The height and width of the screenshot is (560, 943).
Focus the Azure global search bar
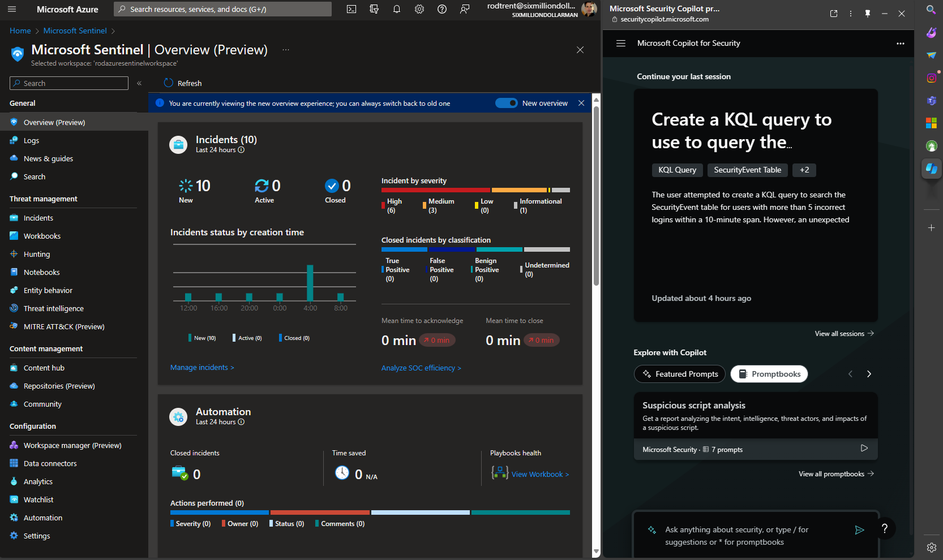click(x=222, y=9)
